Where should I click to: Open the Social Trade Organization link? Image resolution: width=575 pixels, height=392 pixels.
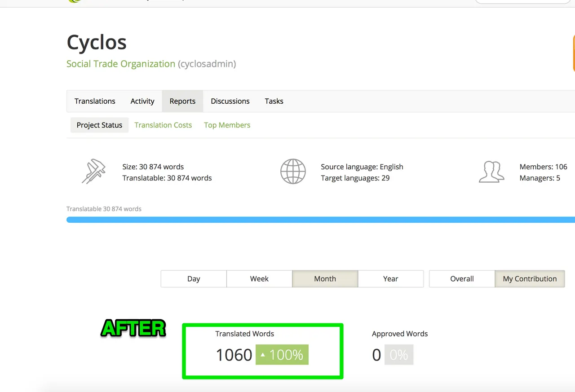tap(121, 64)
